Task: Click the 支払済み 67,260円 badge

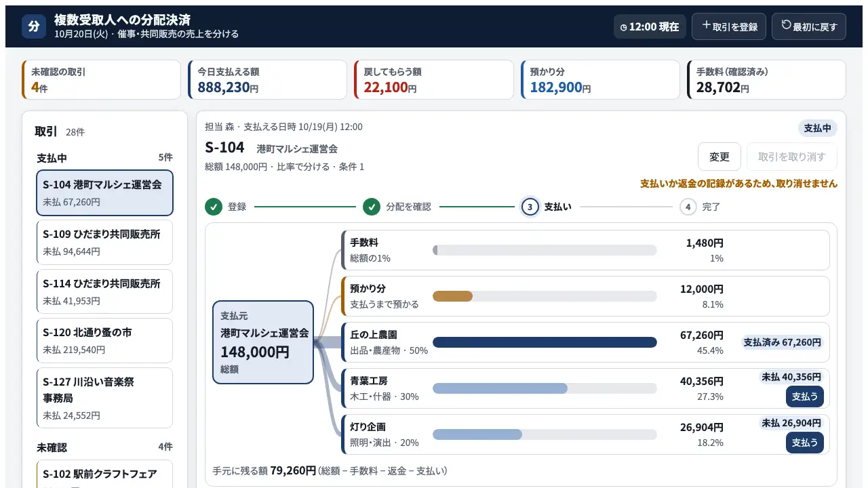Action: click(x=783, y=342)
